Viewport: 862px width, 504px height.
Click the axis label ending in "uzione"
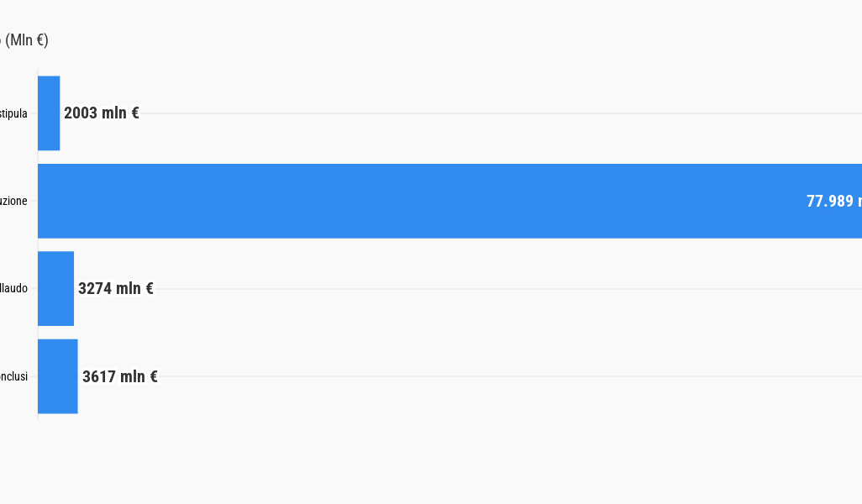pos(13,202)
